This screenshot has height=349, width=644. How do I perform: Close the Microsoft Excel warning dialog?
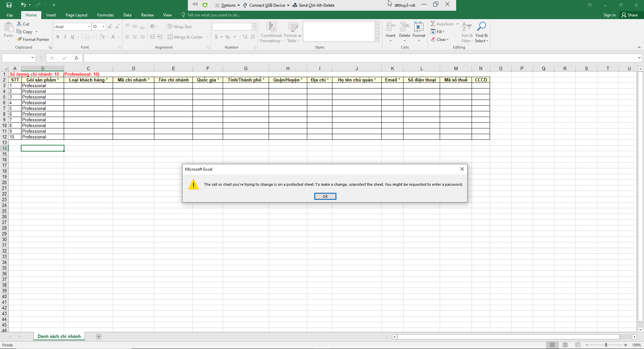tap(462, 169)
